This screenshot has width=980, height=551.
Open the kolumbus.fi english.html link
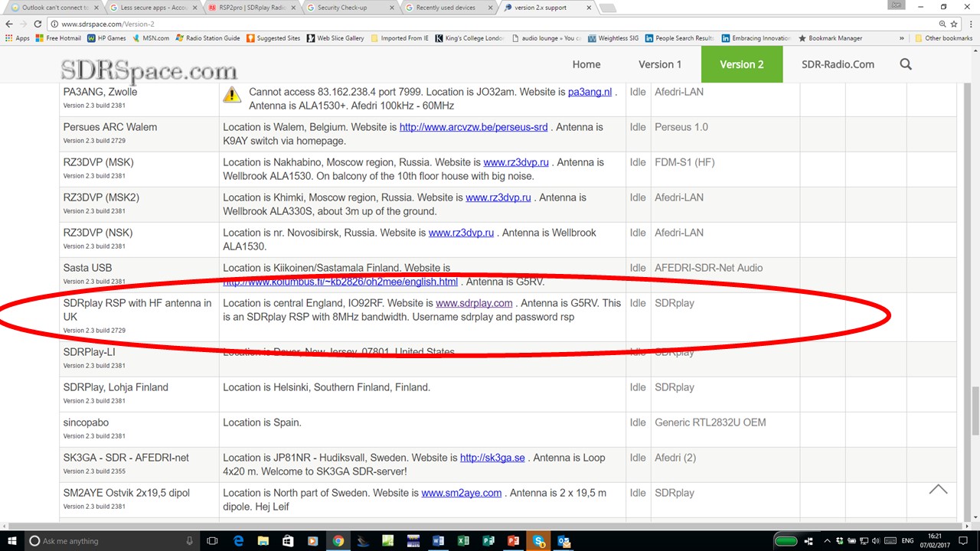tap(341, 282)
